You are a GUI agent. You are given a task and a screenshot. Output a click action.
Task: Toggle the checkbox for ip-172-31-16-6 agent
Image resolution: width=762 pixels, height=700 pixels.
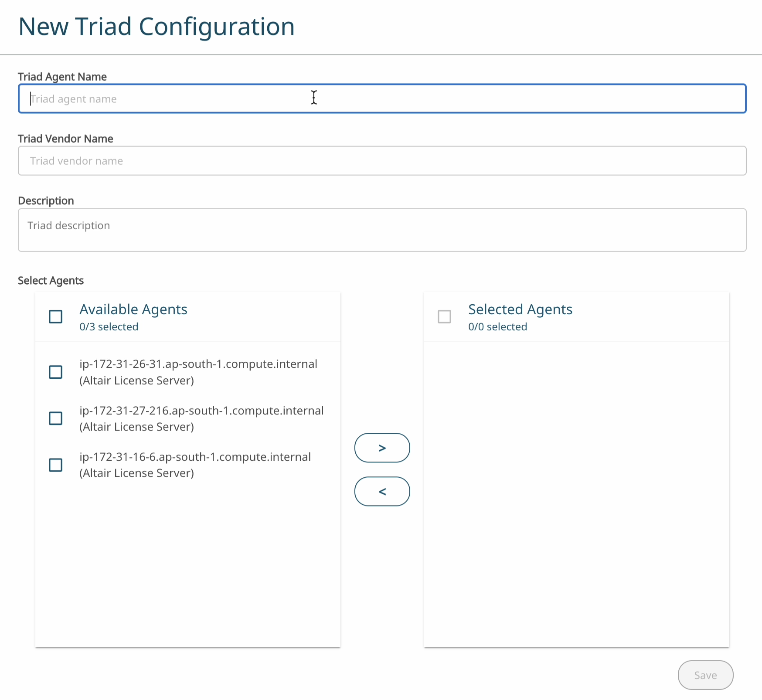[x=56, y=465]
